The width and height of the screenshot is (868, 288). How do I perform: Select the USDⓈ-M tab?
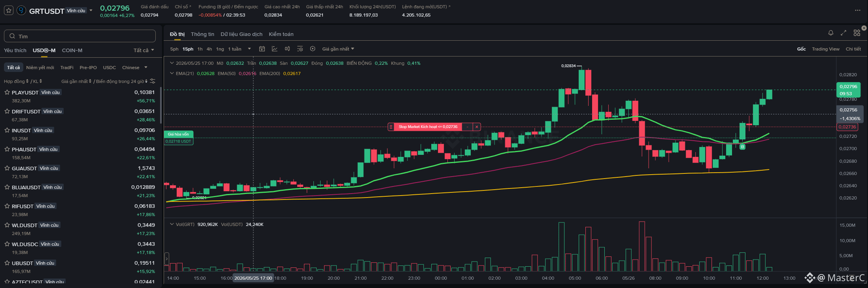tap(44, 50)
